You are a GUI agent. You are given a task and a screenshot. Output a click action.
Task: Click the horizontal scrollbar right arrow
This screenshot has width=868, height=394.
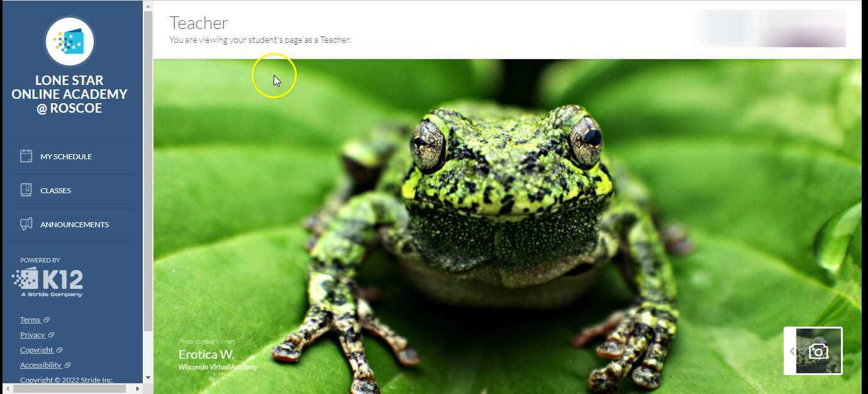[x=138, y=389]
